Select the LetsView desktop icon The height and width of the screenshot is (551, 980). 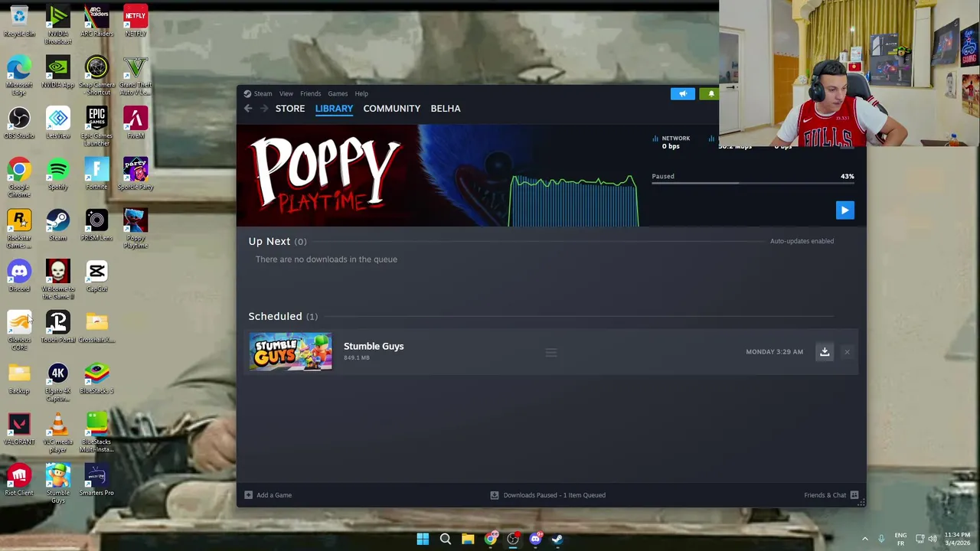pyautogui.click(x=57, y=123)
